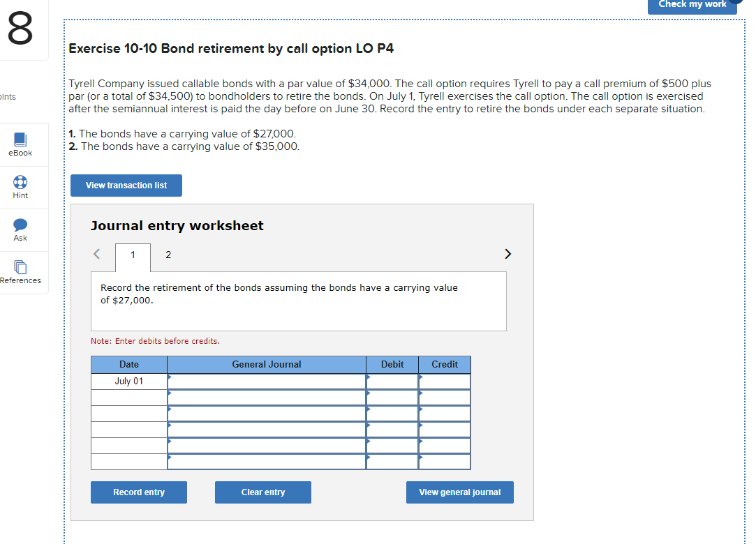Open the eBook resource
This screenshot has height=544, width=756.
coord(20,144)
